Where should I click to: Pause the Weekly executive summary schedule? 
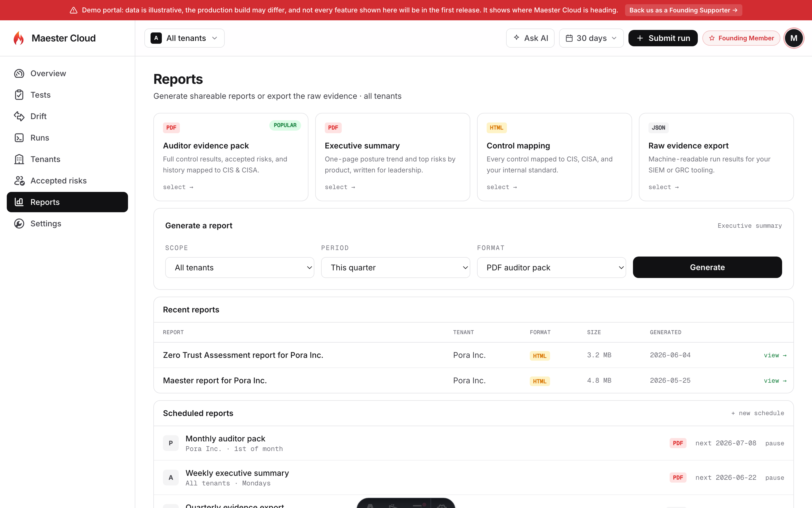coord(775,478)
